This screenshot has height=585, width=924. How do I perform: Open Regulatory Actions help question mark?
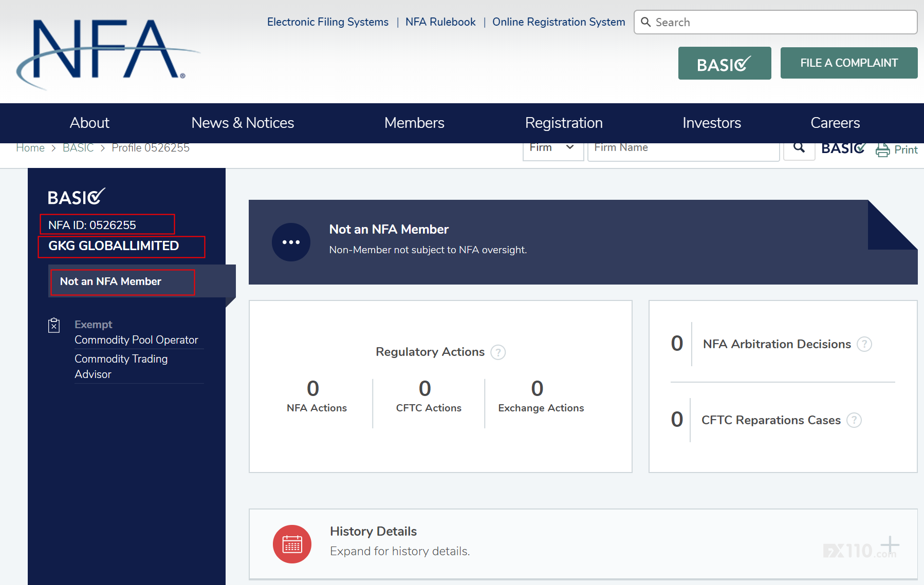pos(498,352)
